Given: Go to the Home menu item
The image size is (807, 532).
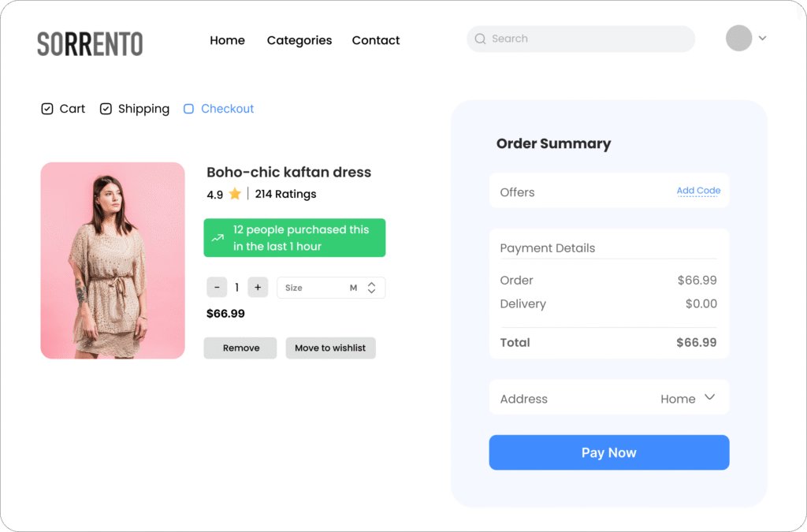Looking at the screenshot, I should [227, 40].
